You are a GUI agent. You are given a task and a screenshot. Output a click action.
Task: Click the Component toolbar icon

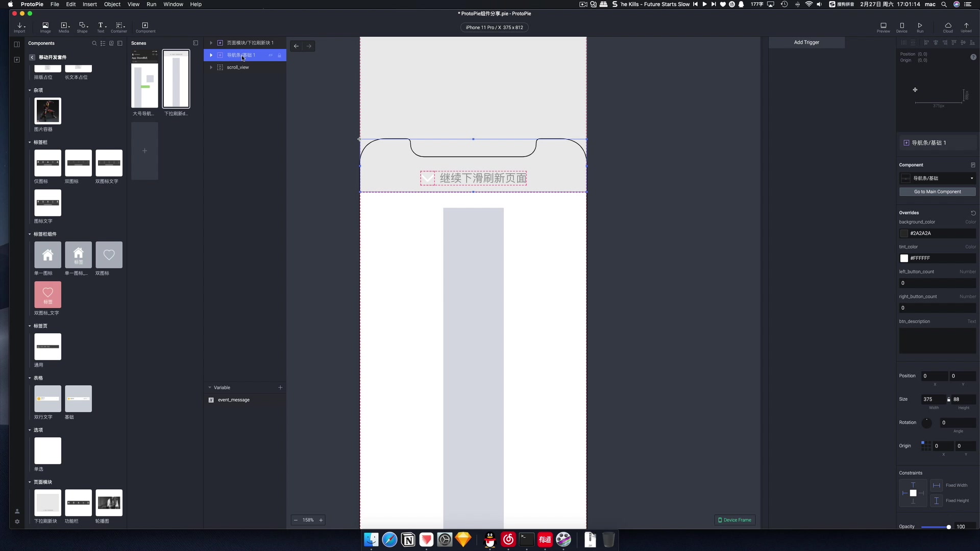145,27
